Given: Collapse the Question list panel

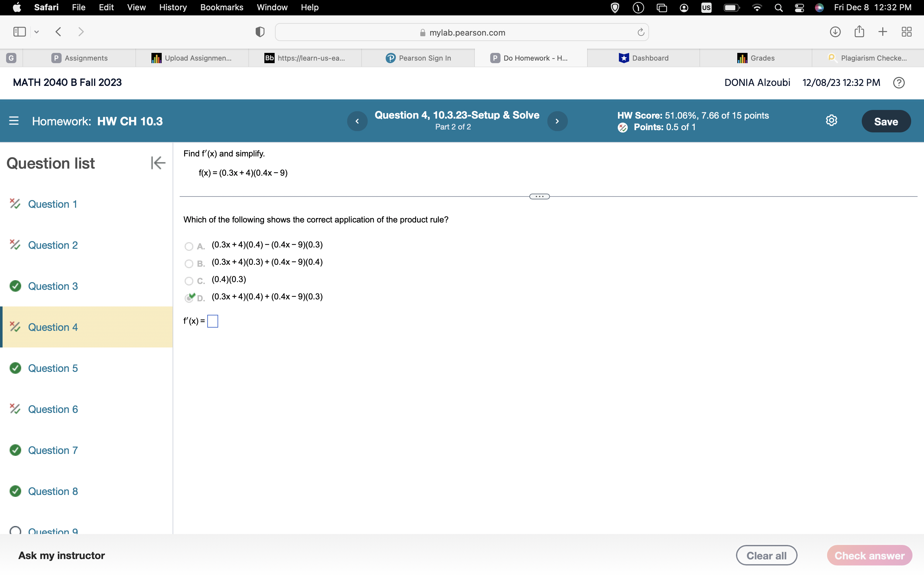Looking at the screenshot, I should coord(158,163).
